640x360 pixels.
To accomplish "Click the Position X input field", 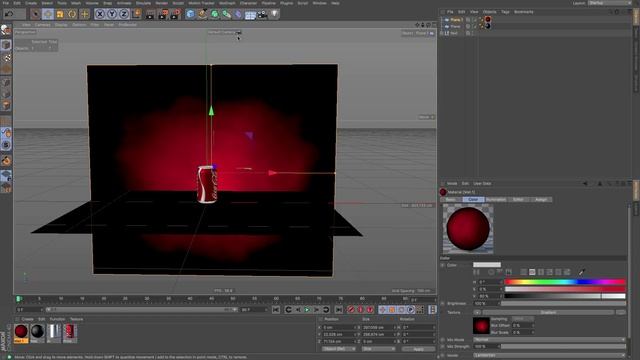I will pos(338,327).
